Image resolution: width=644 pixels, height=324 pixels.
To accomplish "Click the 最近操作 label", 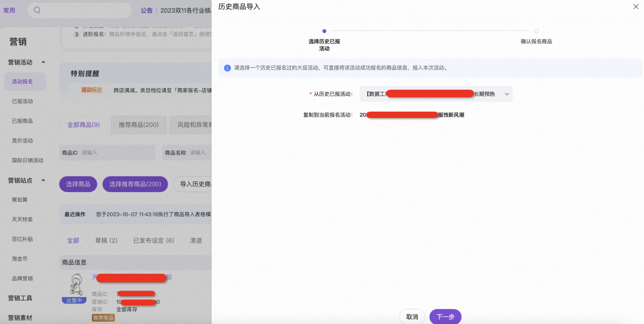I will tap(75, 214).
